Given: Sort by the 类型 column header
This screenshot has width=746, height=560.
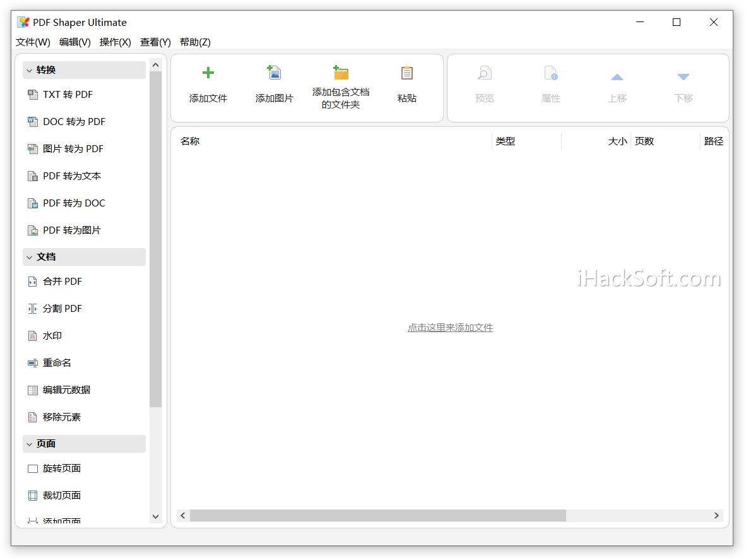Looking at the screenshot, I should point(526,141).
